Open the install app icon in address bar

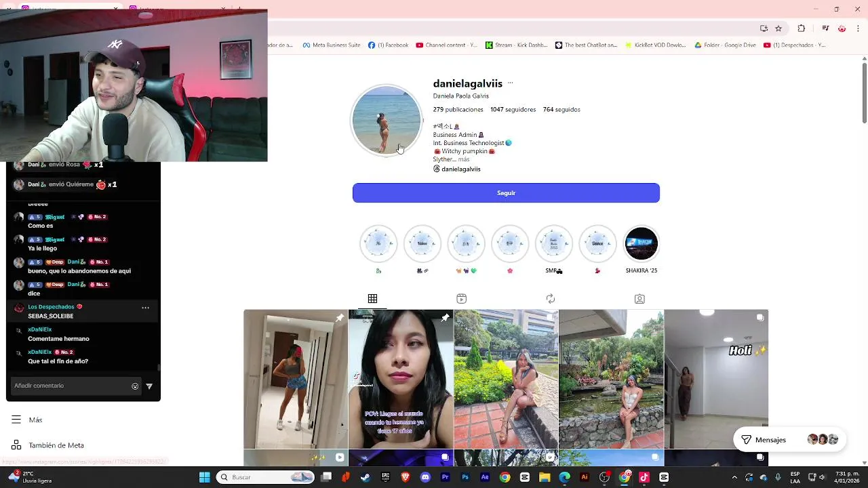pyautogui.click(x=764, y=28)
